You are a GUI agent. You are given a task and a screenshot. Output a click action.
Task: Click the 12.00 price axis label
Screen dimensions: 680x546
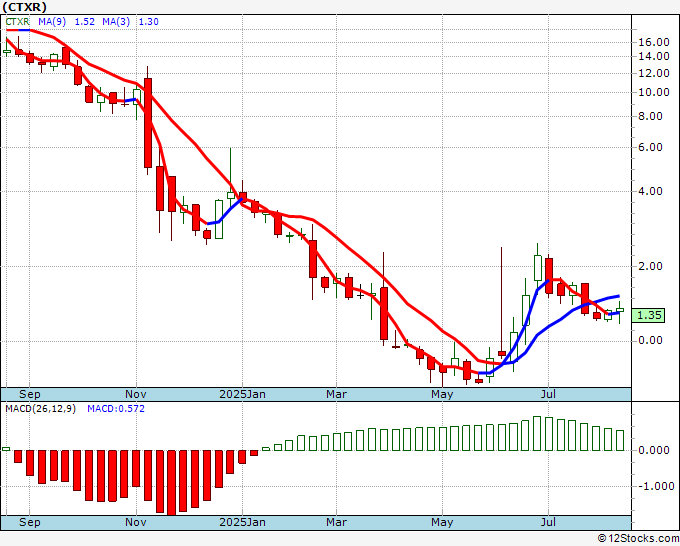(654, 73)
